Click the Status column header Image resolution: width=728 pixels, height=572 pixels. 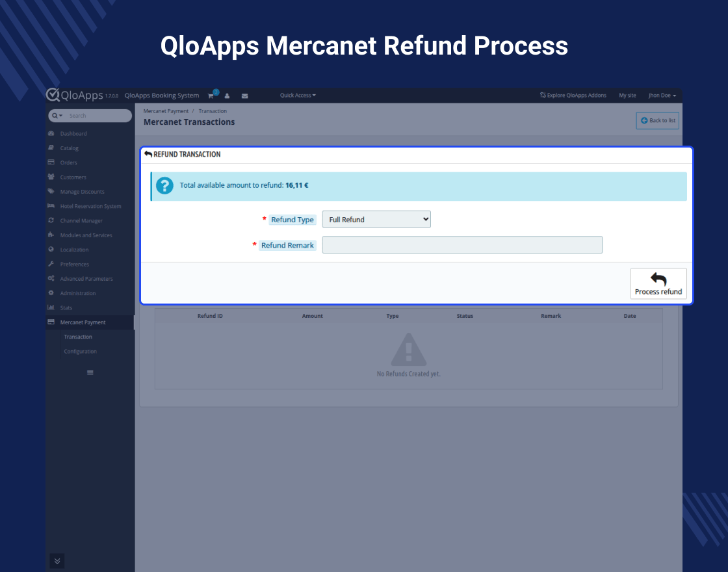pos(465,316)
